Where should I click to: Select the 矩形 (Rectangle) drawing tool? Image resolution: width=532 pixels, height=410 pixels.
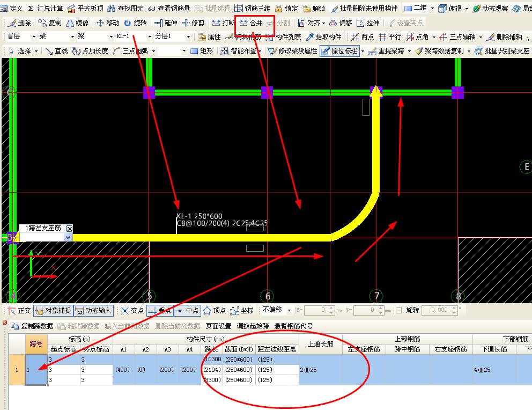click(x=202, y=51)
